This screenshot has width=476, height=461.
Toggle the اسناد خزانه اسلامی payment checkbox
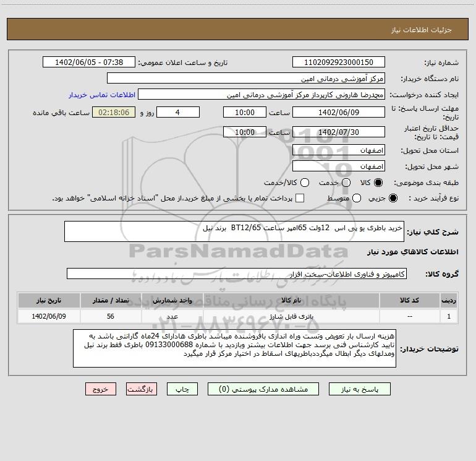point(300,198)
